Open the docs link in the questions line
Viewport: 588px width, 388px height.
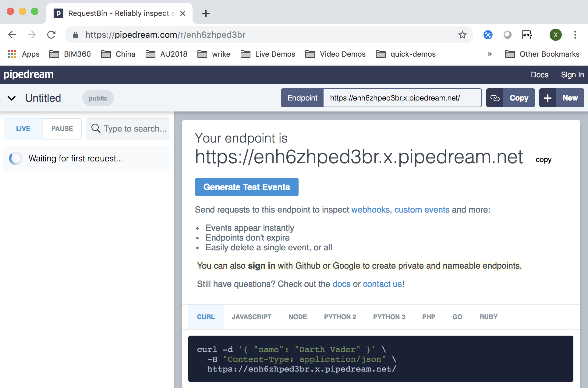[342, 284]
